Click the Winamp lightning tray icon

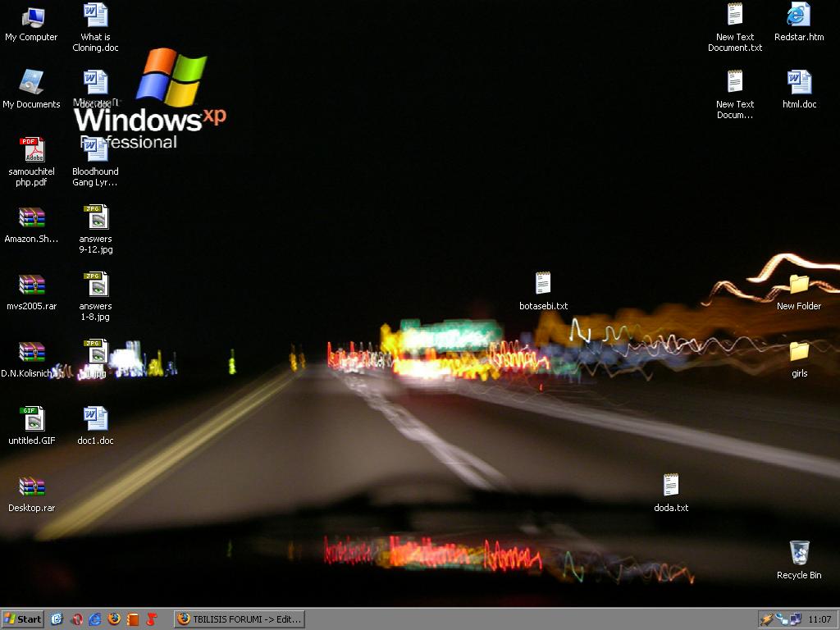[767, 620]
